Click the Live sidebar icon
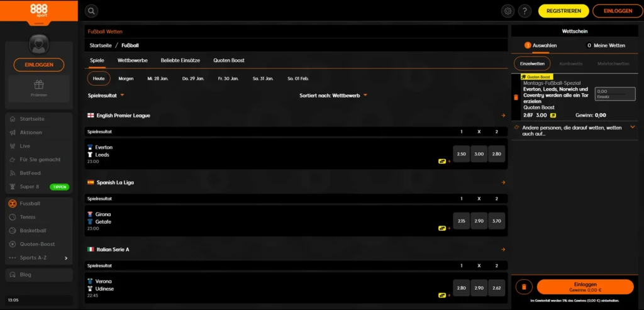 click(x=13, y=146)
